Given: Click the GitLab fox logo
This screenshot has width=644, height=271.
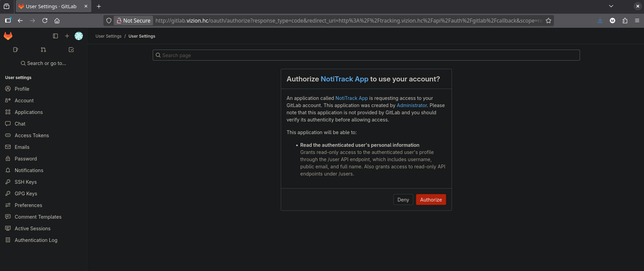Looking at the screenshot, I should click(x=8, y=36).
